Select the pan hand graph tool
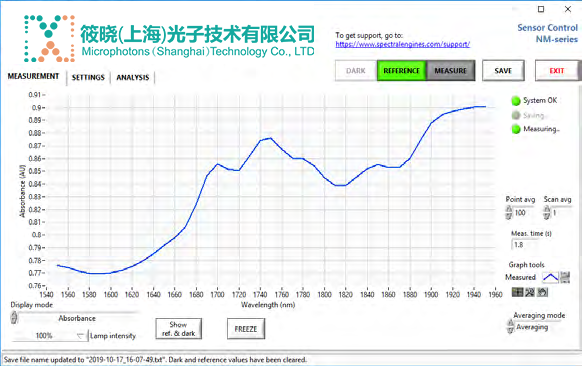Viewport: 582px width, 366px height. (x=542, y=293)
